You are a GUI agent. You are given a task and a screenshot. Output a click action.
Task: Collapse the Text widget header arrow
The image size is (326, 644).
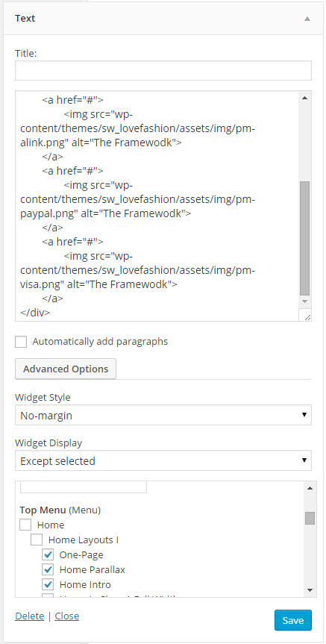click(x=307, y=19)
